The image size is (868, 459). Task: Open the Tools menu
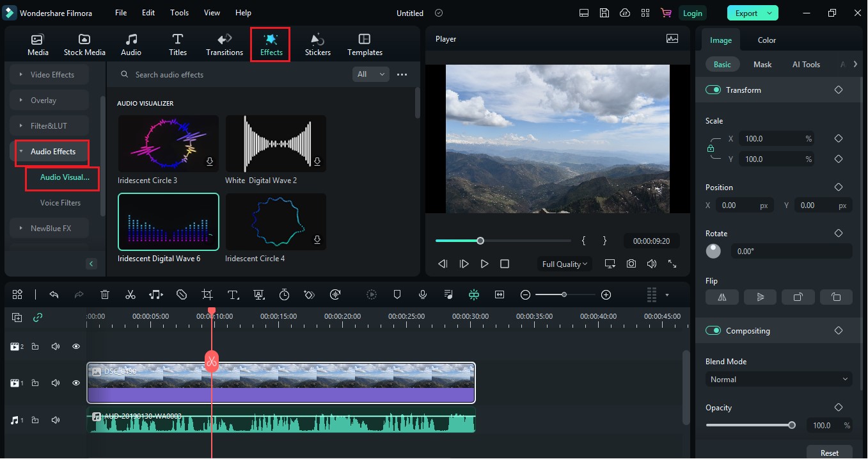(179, 13)
